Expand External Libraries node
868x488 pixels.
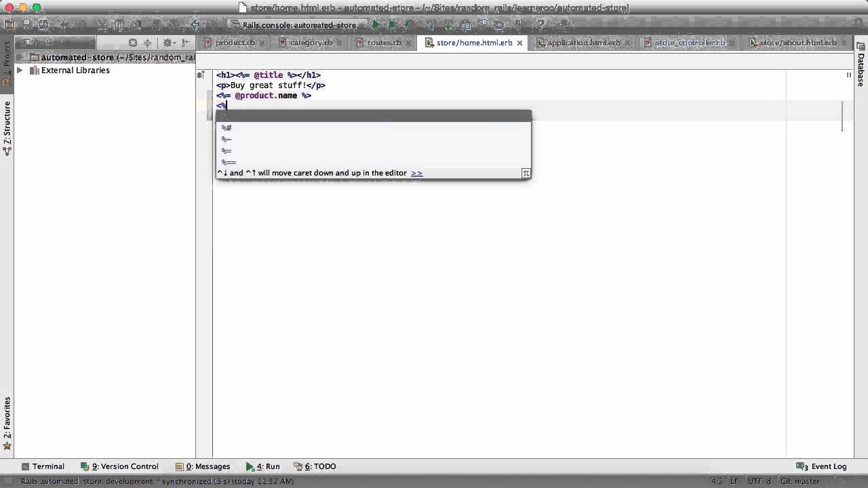tap(20, 70)
